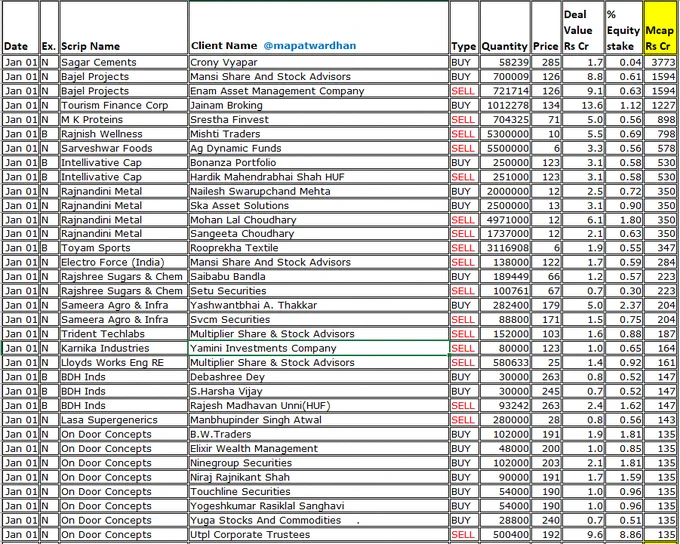The width and height of the screenshot is (680, 544).
Task: Click the quantity 4971000 cell
Action: click(505, 220)
